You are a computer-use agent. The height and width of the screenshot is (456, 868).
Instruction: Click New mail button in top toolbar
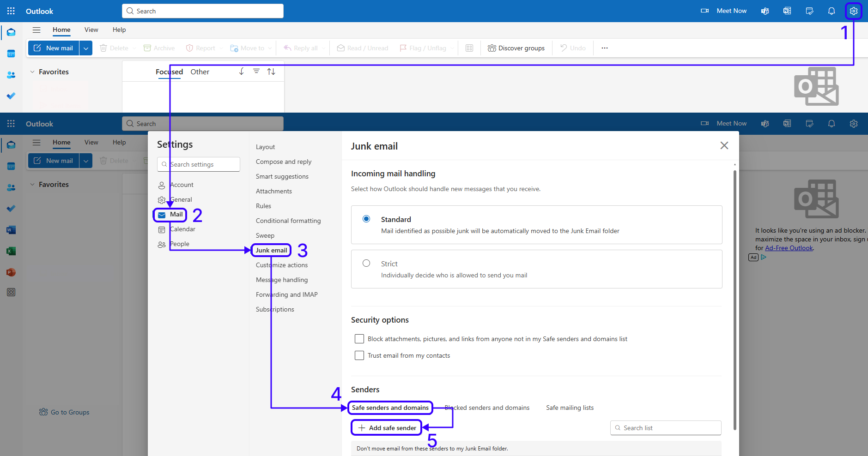tap(54, 48)
